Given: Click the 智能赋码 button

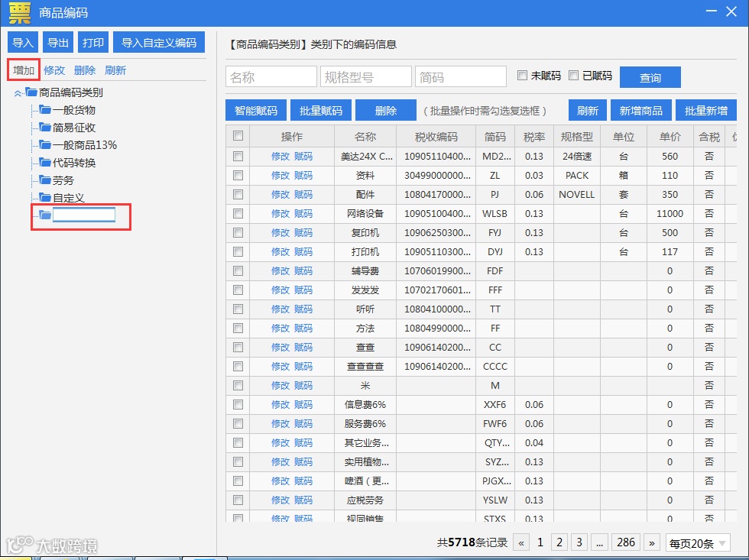Looking at the screenshot, I should point(255,111).
